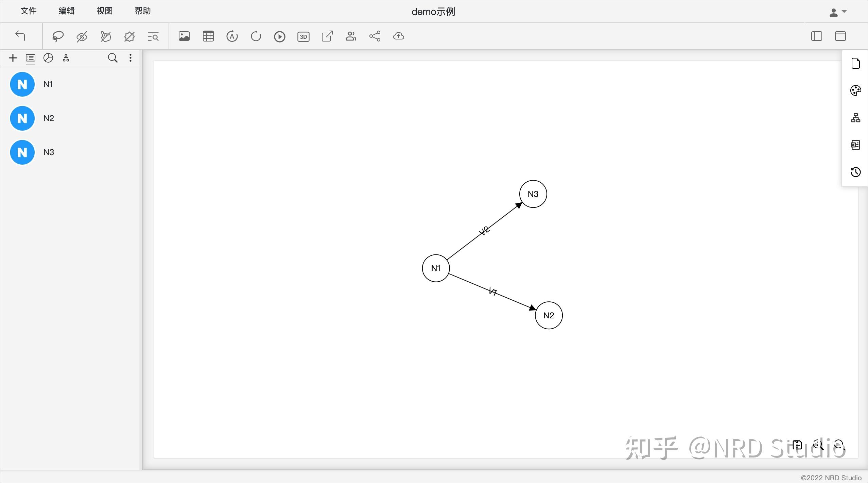Toggle the right sidebar panel
Screen dimensions: 868x483
[816, 36]
